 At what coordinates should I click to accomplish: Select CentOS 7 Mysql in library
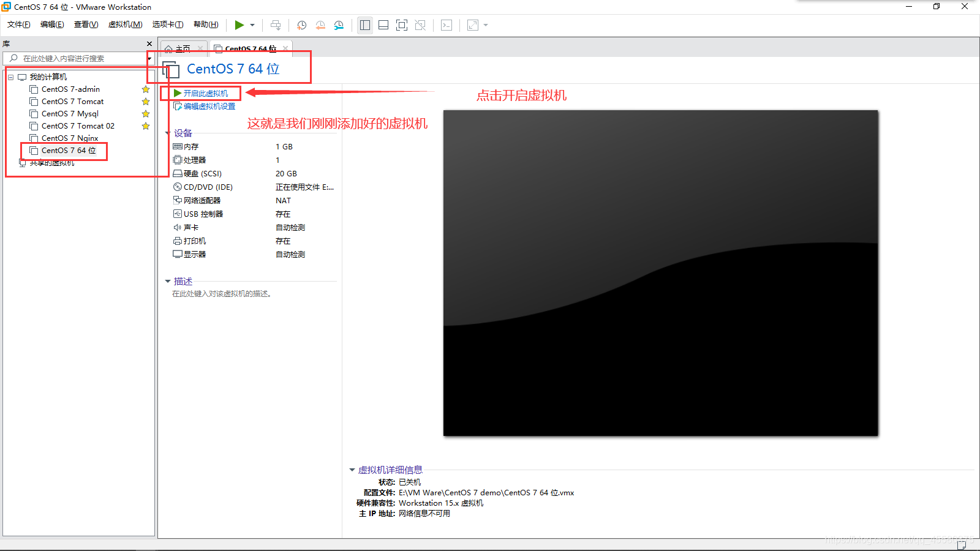pos(70,114)
